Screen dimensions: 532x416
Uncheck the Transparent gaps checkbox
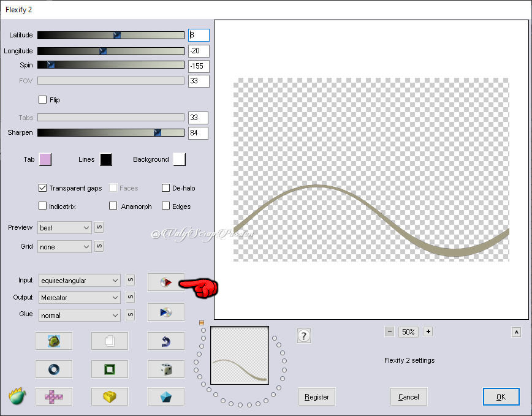coord(43,188)
